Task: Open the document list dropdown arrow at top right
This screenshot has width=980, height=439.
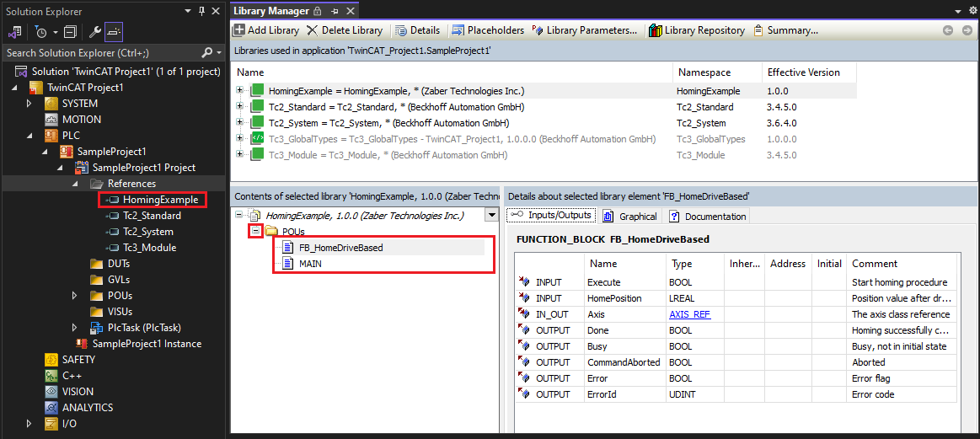Action: [957, 11]
